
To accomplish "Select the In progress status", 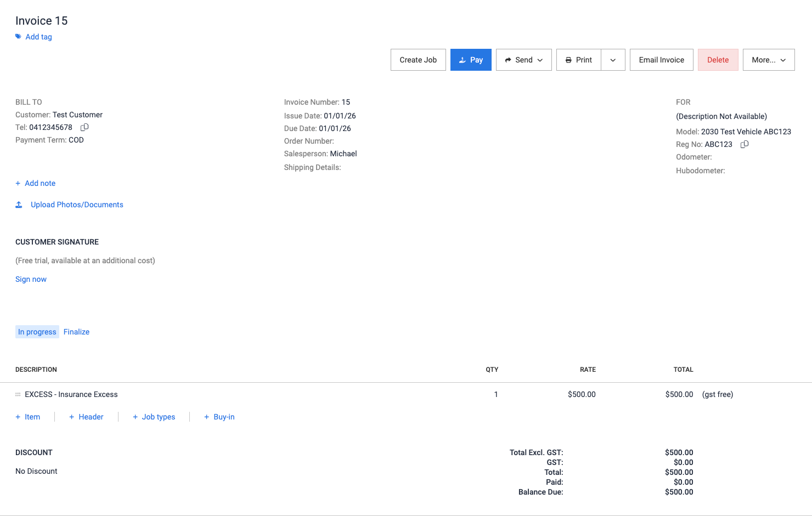I will (37, 332).
